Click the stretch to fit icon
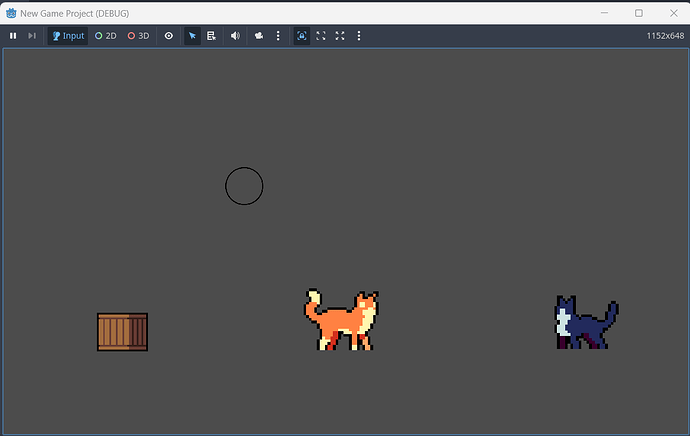 coord(340,36)
